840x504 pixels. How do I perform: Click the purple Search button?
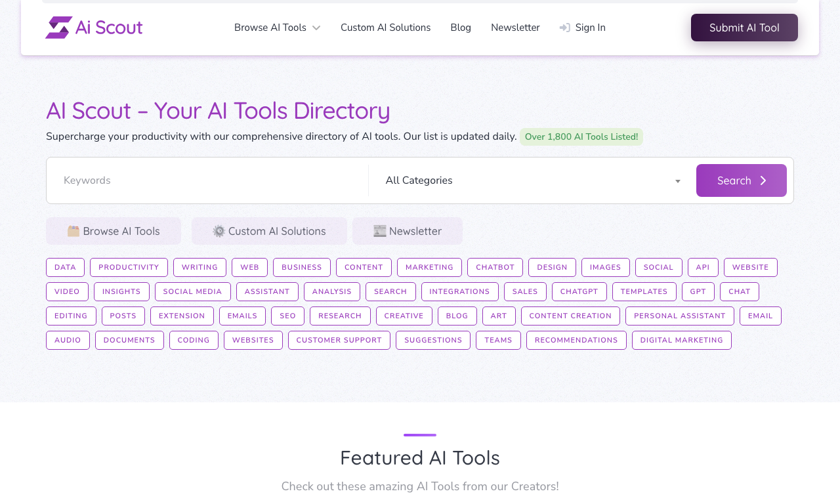coord(742,180)
